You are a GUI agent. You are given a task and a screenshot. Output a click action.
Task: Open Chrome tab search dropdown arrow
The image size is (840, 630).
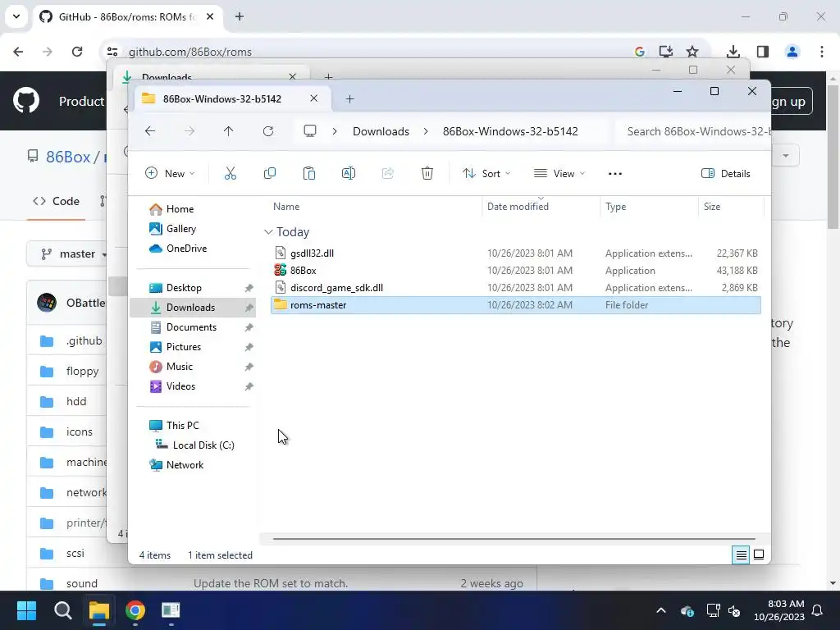(16, 16)
